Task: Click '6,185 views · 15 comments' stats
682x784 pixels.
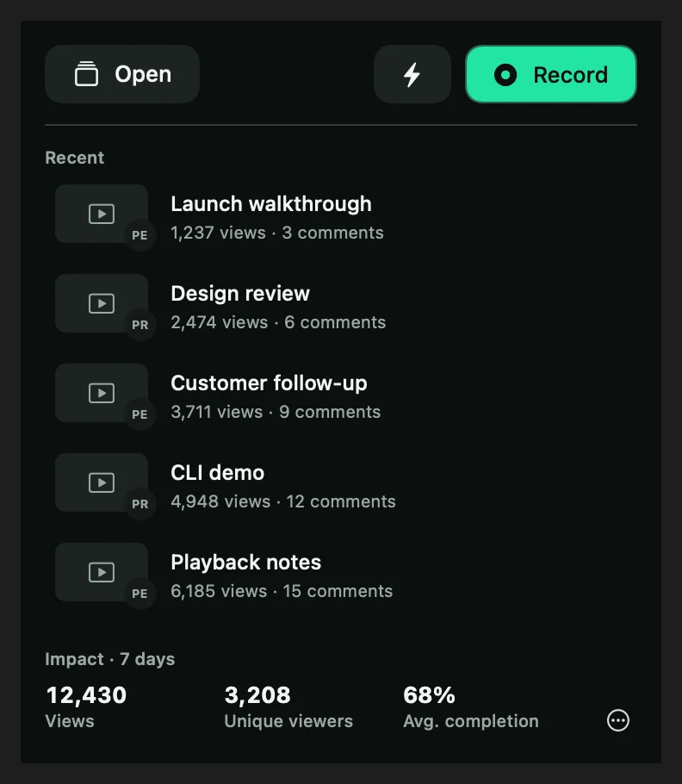Action: (x=282, y=591)
